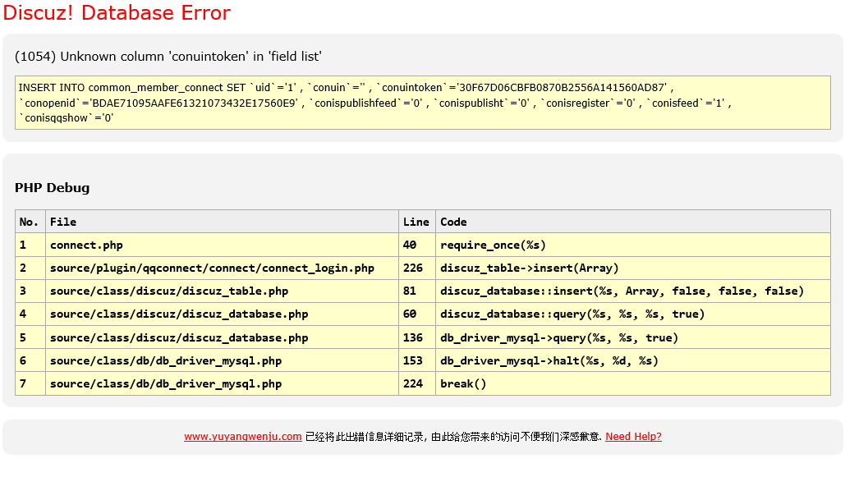Click line number 224 cell
Screen dimensions: 868x477
click(417, 383)
